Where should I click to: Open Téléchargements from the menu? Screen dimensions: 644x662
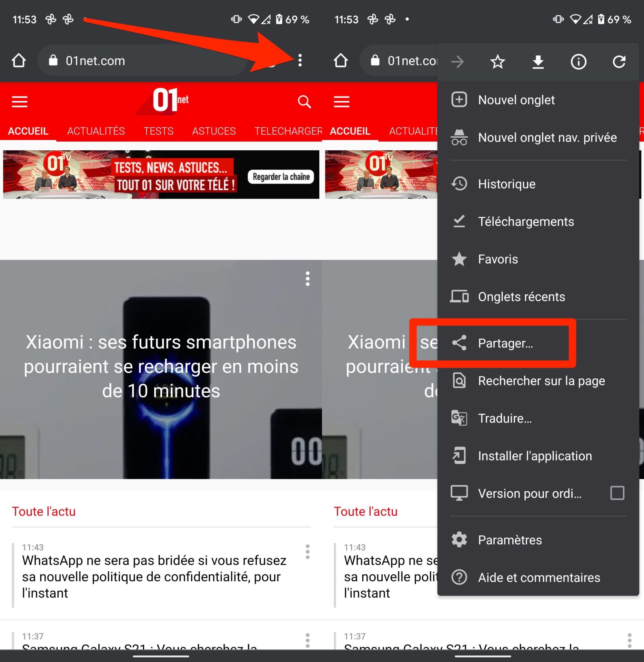click(x=538, y=222)
